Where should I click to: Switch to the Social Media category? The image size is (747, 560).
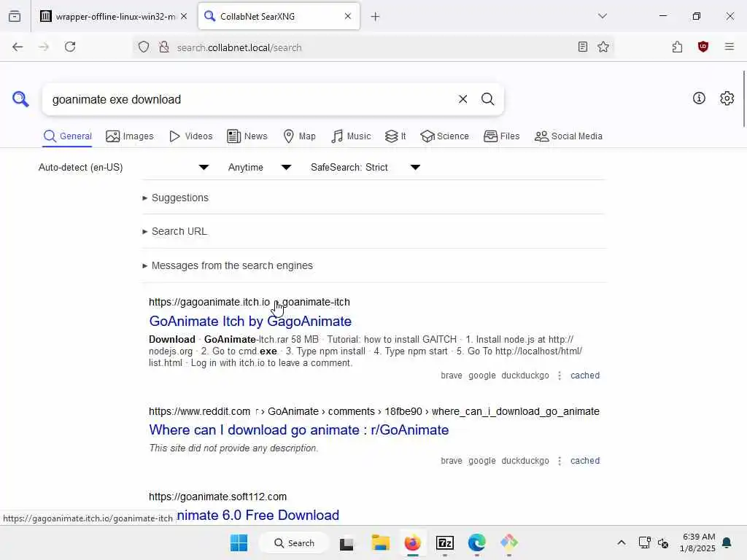568,136
